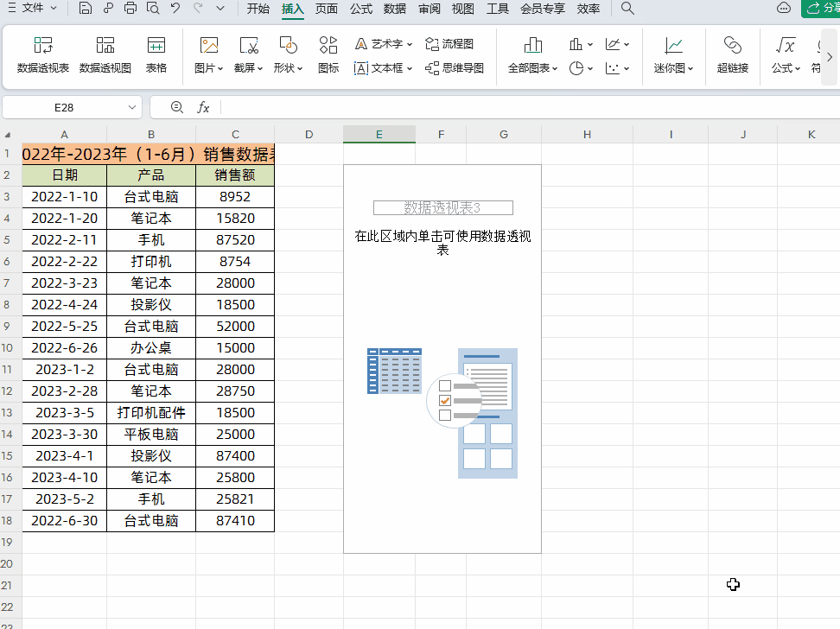Viewport: 840px width, 629px height.
Task: Switch to the 页面 tab
Action: tap(327, 9)
